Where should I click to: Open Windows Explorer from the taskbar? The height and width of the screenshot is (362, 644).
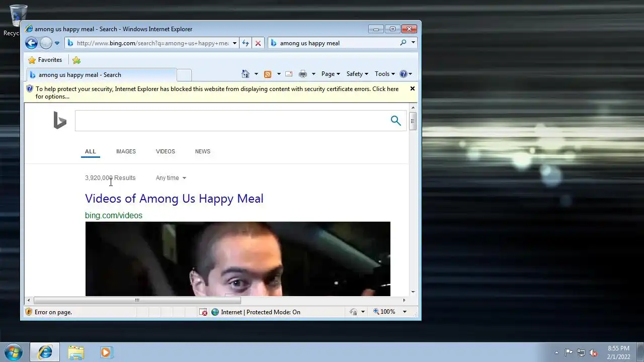pos(76,352)
